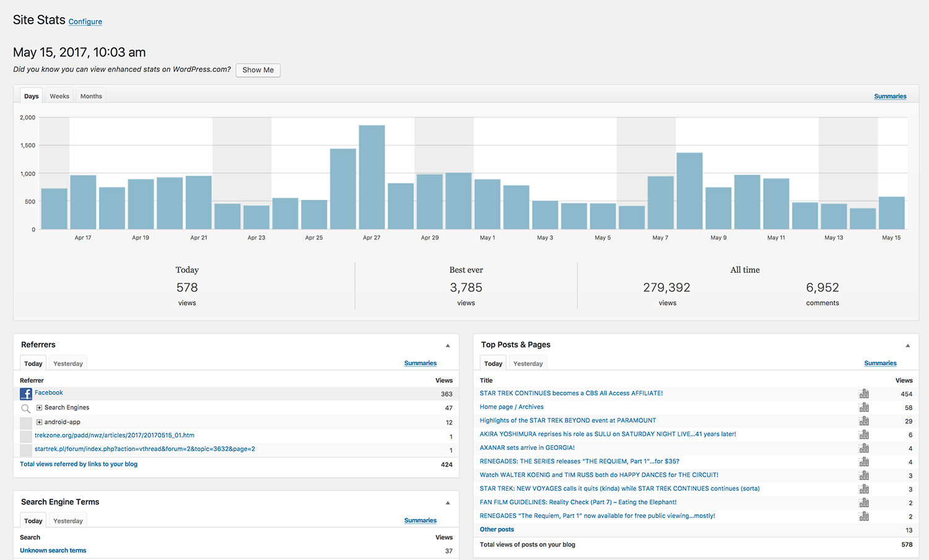Image resolution: width=929 pixels, height=560 pixels.
Task: Open Home page / Archives link
Action: 512,407
